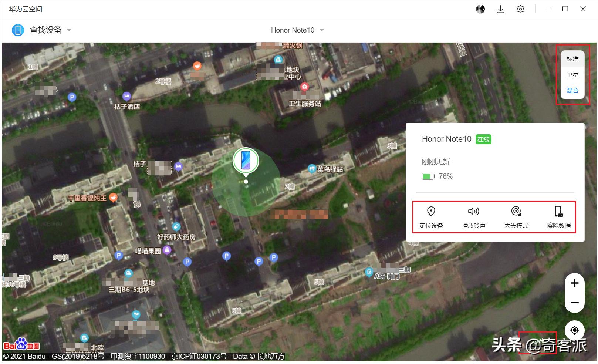The height and width of the screenshot is (364, 598).
Task: Recenter map with the crosshair button
Action: click(574, 330)
